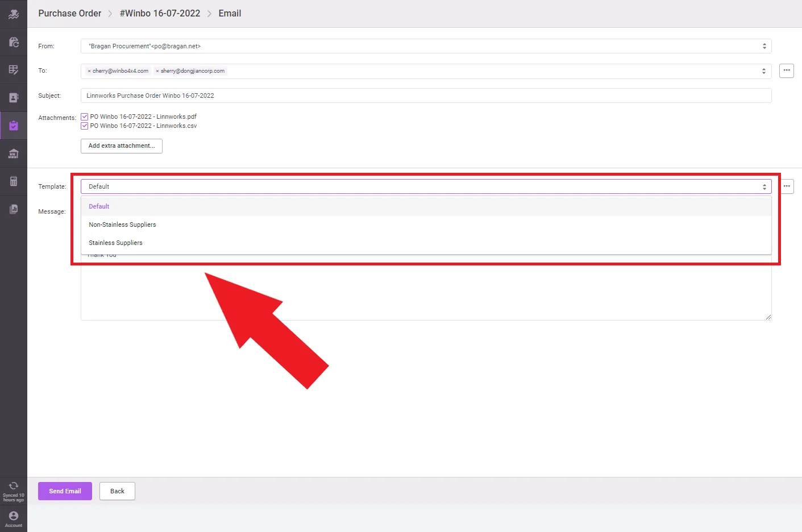Open the table edit sidebar icon
802x532 pixels.
pos(14,70)
